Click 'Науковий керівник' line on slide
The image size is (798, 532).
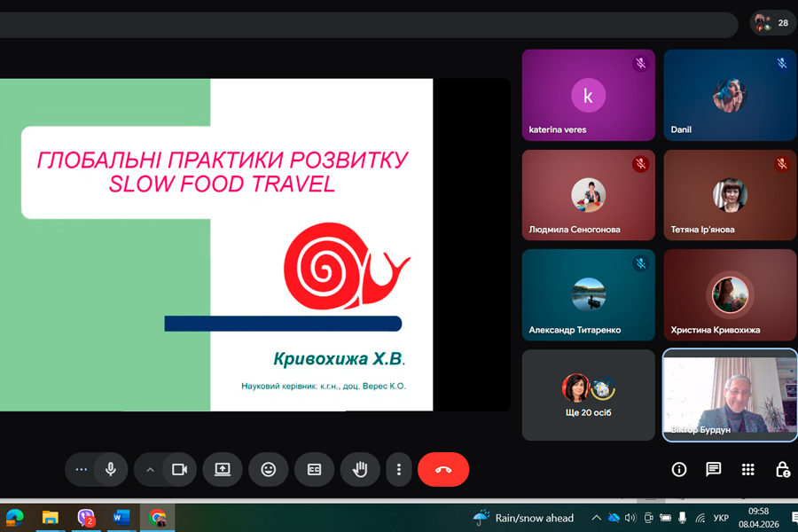tap(323, 386)
